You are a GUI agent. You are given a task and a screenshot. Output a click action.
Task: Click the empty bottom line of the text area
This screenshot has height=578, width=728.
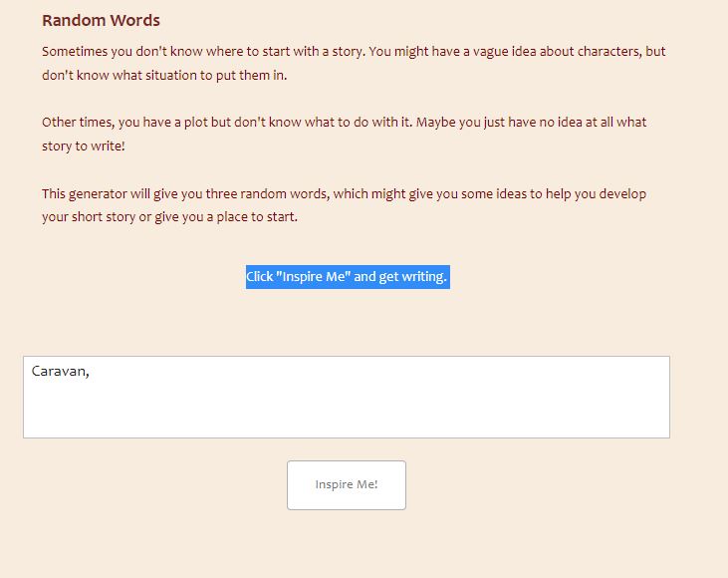(x=346, y=424)
